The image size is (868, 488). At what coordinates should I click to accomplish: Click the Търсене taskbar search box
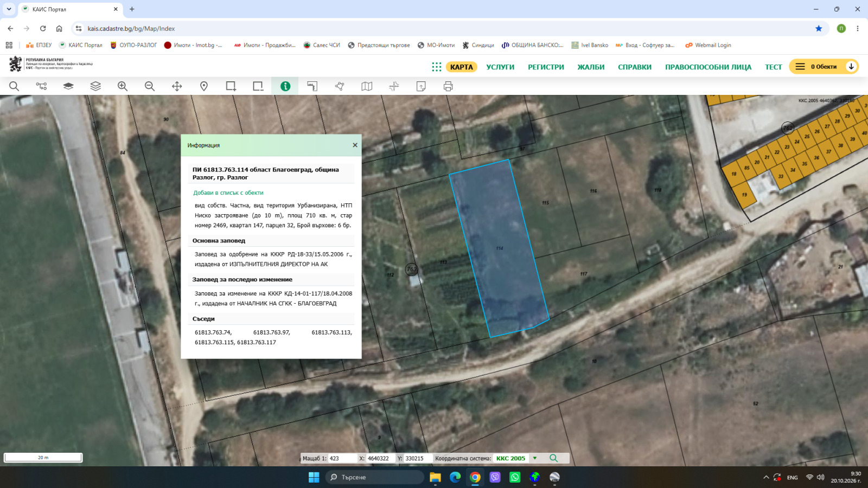[374, 477]
